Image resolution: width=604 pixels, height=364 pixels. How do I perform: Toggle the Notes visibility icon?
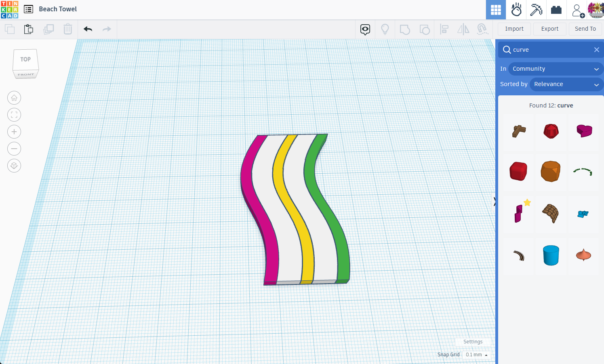pos(365,29)
